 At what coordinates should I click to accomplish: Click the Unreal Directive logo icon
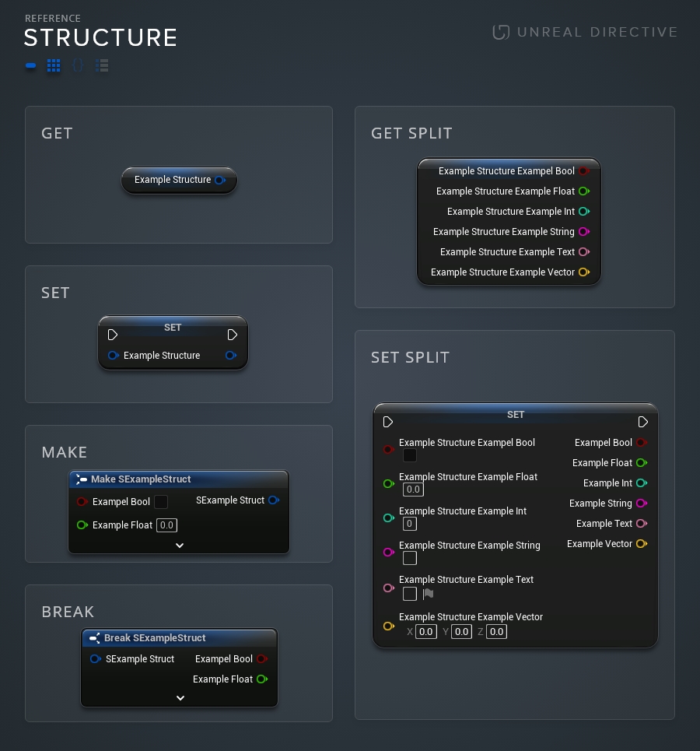[501, 32]
